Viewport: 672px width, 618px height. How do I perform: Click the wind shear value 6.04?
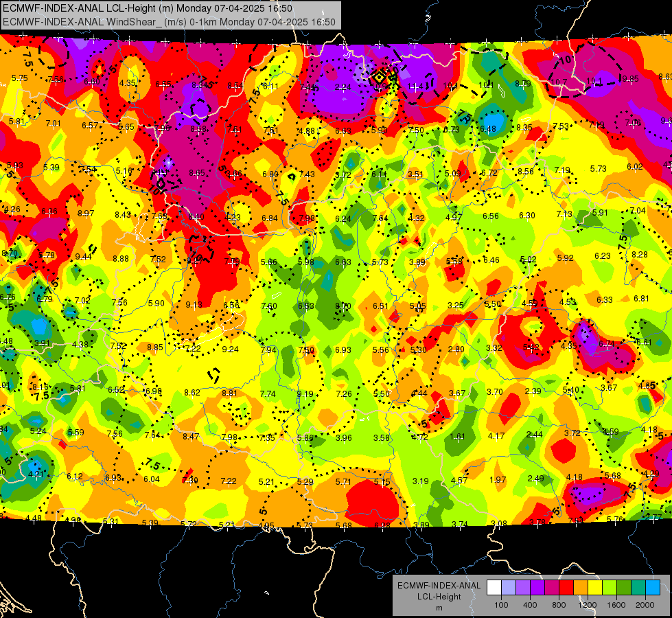[151, 479]
